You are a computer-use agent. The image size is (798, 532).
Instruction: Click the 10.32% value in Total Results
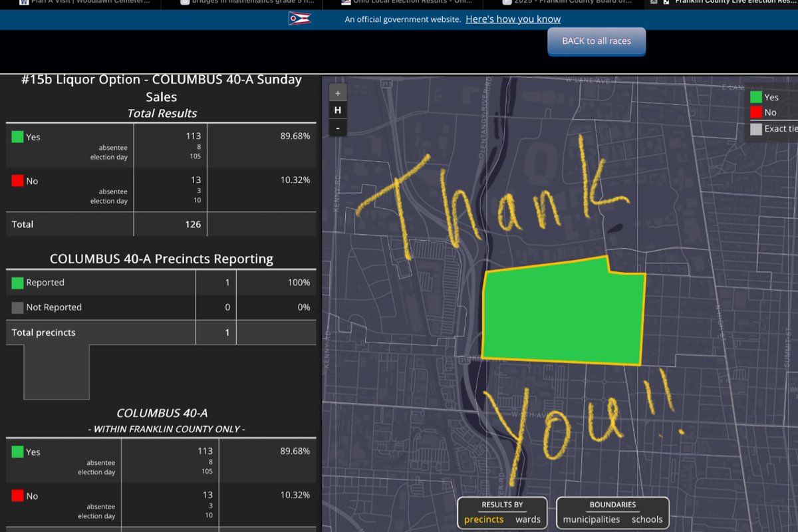coord(295,180)
